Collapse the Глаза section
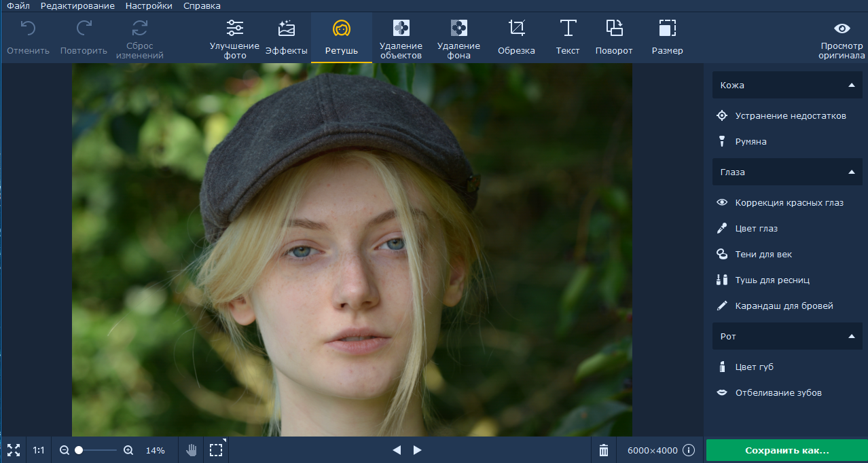 pyautogui.click(x=851, y=172)
